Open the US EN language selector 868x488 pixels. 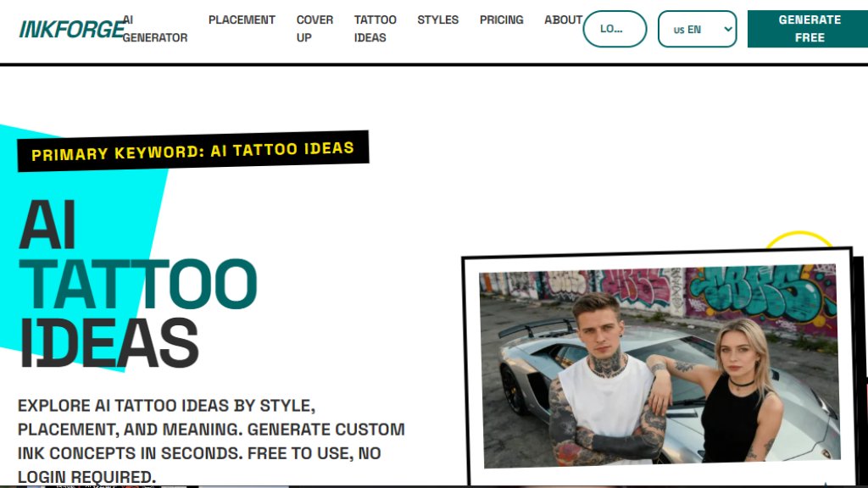[x=697, y=29]
